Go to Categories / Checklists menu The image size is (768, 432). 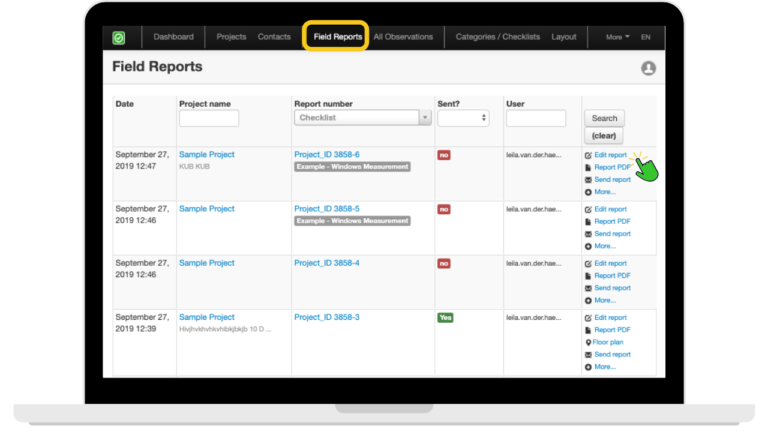497,37
